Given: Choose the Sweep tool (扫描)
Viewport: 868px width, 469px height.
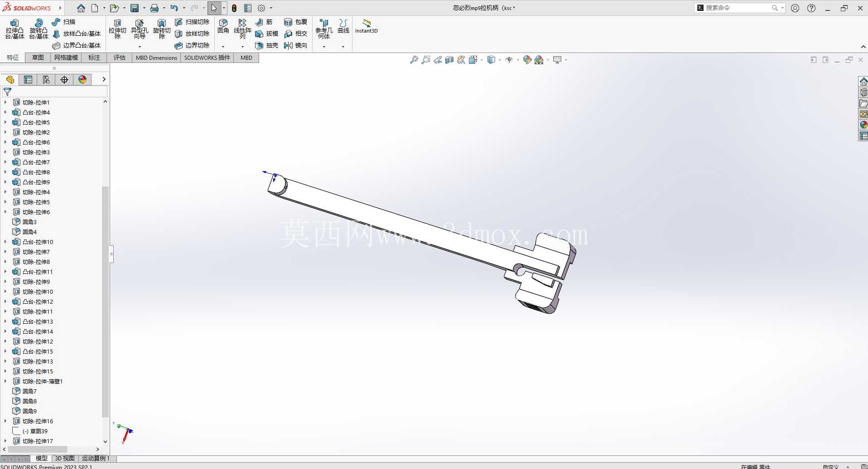Looking at the screenshot, I should 63,22.
